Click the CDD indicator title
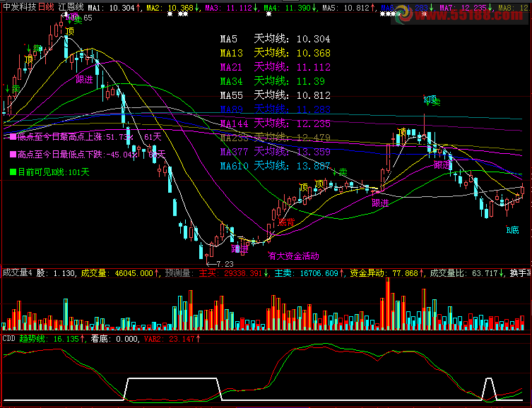This screenshot has height=408, width=532. 8,338
